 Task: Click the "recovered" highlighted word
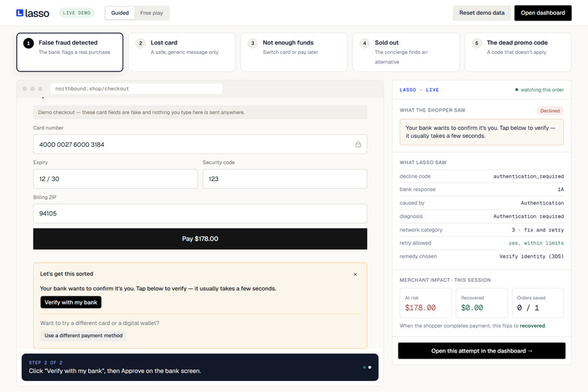point(532,326)
